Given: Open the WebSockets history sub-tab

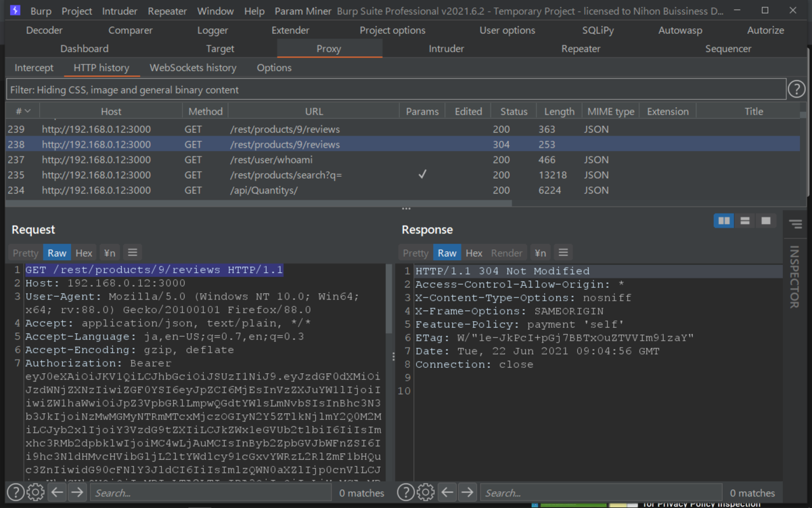Looking at the screenshot, I should pos(193,68).
